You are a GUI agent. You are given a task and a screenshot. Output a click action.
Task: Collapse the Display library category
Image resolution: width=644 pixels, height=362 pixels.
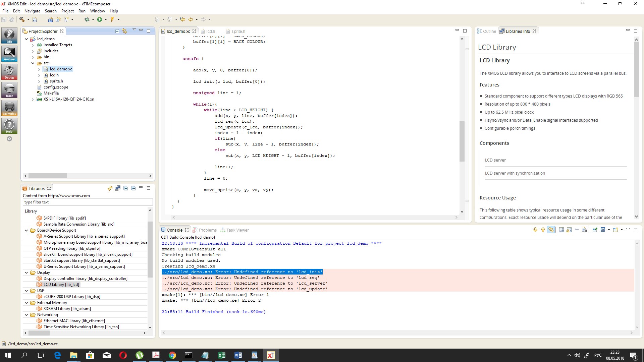(x=26, y=273)
